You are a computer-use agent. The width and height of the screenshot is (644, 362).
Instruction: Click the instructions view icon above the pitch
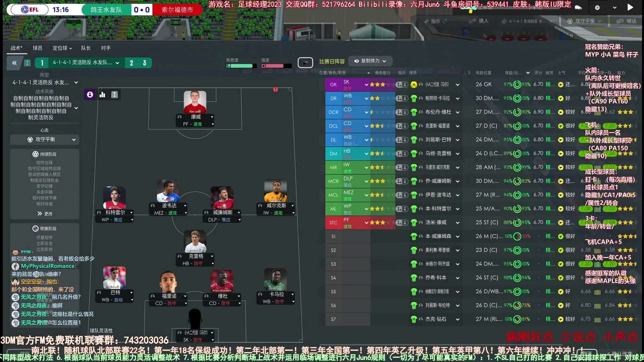click(x=114, y=95)
